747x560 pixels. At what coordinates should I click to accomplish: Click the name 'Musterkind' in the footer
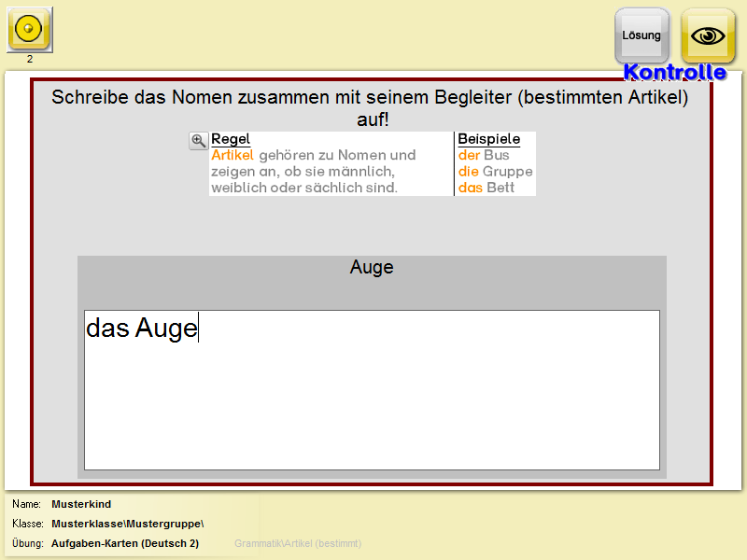tap(81, 505)
